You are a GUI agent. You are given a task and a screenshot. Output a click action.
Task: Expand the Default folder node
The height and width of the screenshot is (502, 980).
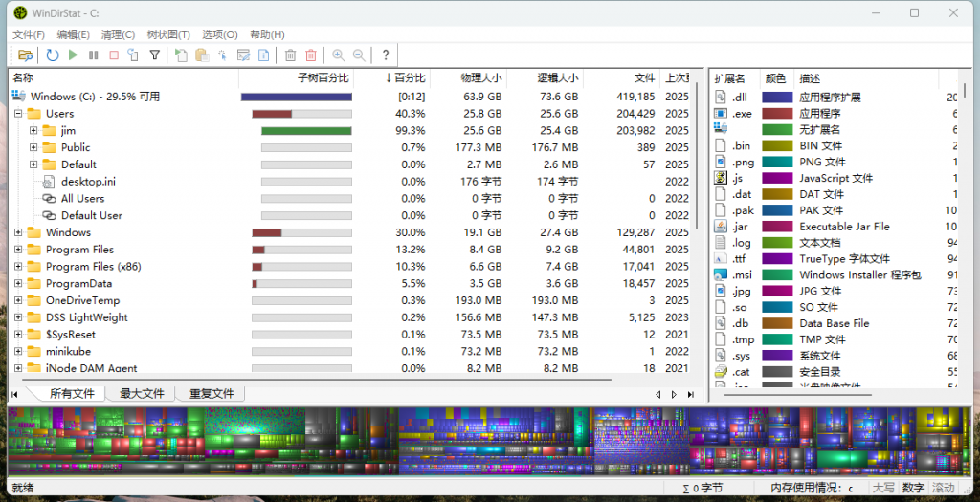33,164
